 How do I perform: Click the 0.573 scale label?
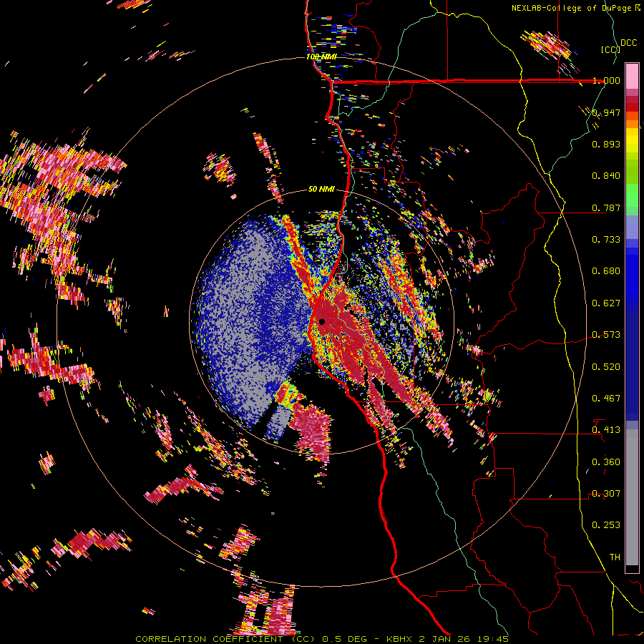(606, 335)
